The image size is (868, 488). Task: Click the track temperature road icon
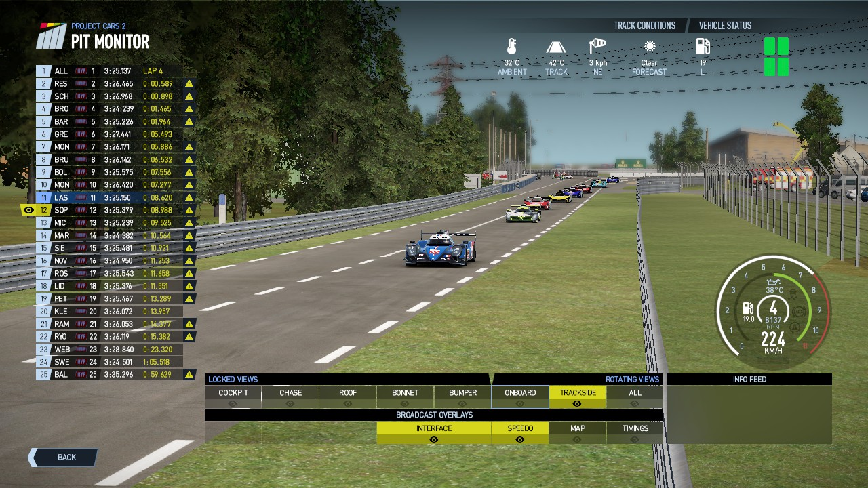point(556,47)
